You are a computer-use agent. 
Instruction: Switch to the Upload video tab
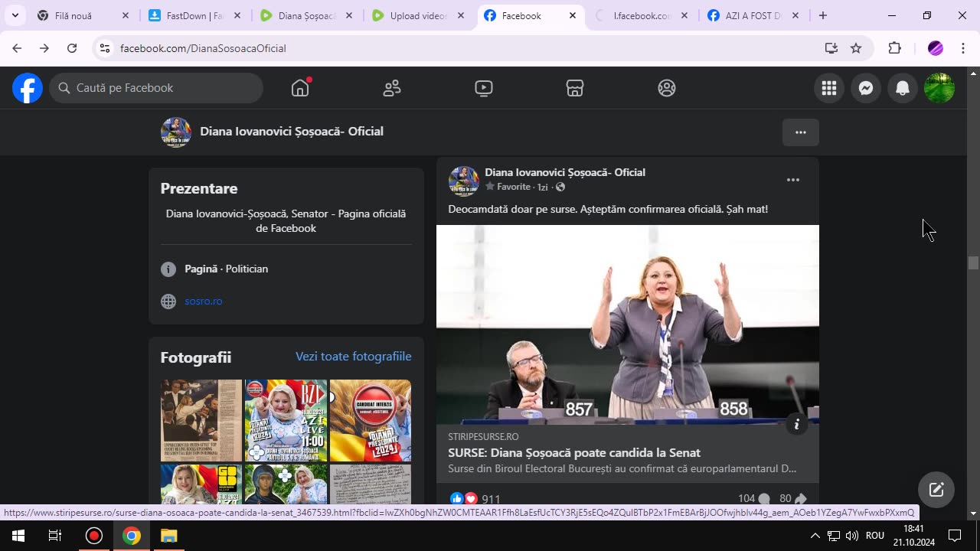418,15
